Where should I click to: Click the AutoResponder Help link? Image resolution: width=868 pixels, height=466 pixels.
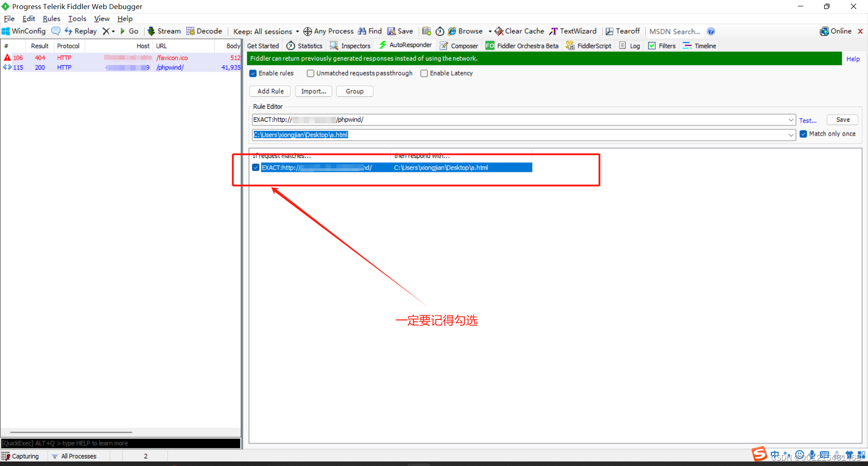click(853, 59)
